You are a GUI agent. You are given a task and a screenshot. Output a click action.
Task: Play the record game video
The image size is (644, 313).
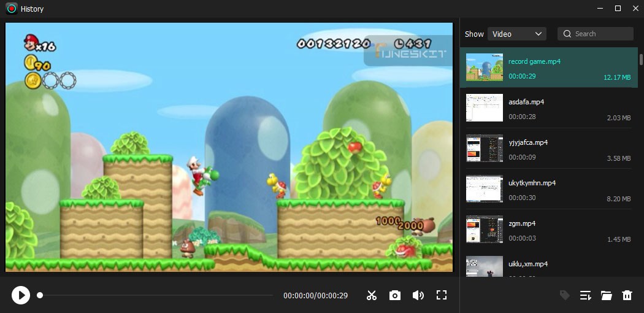click(20, 295)
